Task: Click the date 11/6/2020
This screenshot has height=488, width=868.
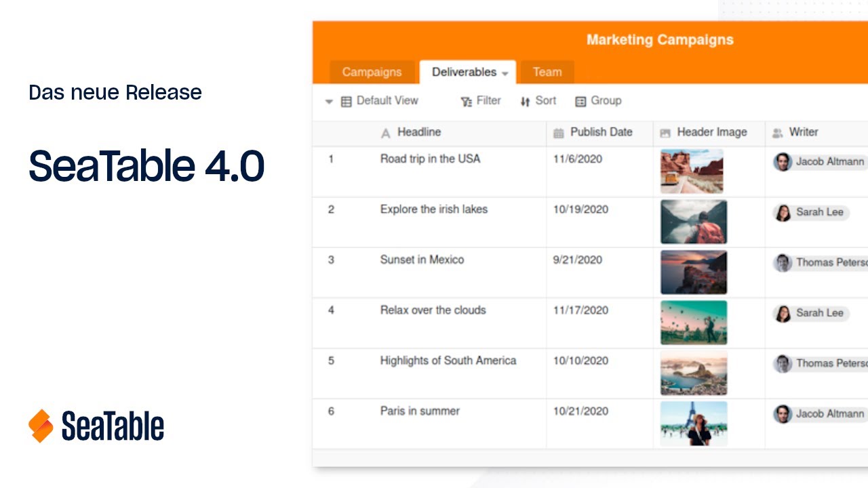Action: pos(577,159)
